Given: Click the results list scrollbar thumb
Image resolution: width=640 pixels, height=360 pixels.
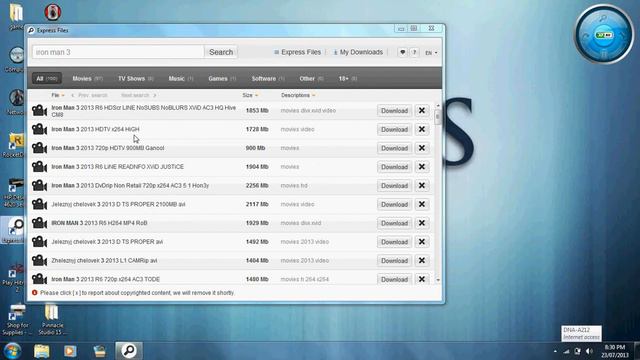Looking at the screenshot, I should coord(438,117).
